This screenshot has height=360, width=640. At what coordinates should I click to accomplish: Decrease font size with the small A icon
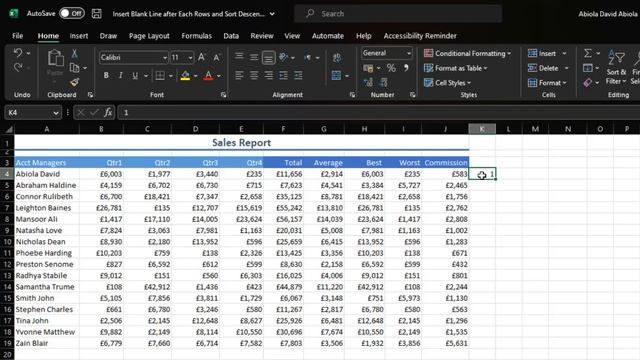(216, 58)
